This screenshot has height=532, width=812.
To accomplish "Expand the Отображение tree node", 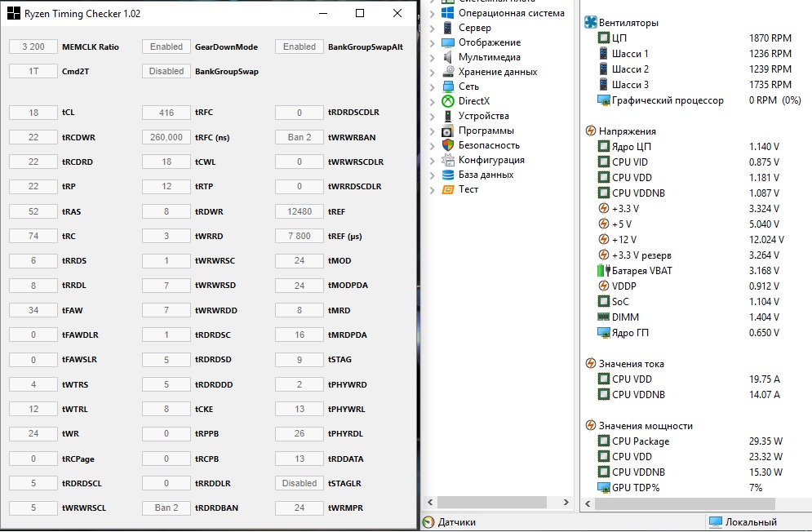I will pos(432,43).
